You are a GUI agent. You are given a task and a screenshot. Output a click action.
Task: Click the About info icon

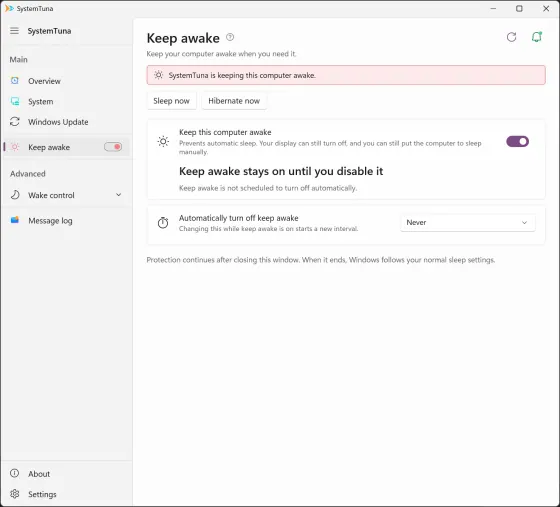pyautogui.click(x=14, y=473)
